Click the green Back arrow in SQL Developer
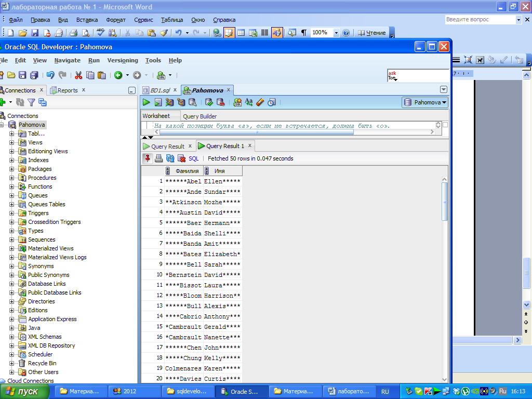 tap(118, 75)
